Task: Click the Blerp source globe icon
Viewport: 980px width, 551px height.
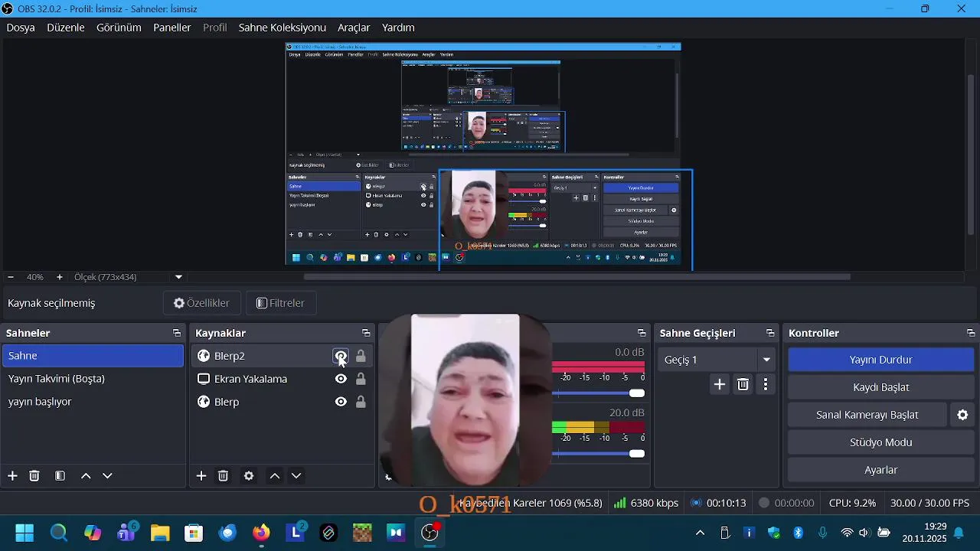Action: pos(204,402)
